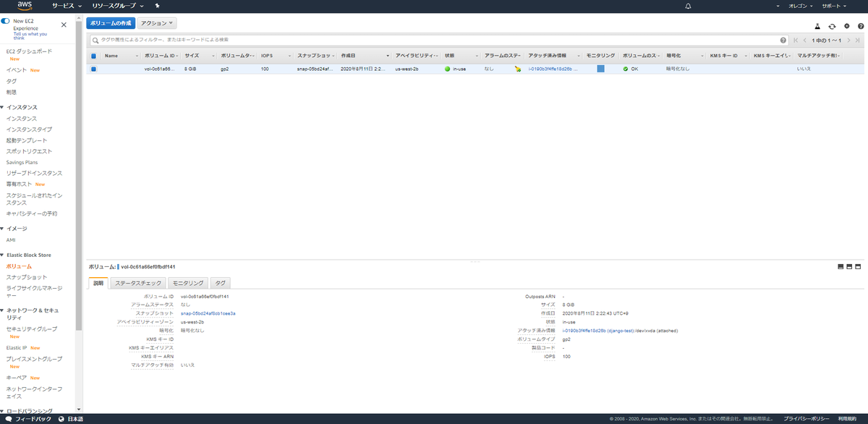Open the notifications bell
This screenshot has width=868, height=424.
coord(688,6)
